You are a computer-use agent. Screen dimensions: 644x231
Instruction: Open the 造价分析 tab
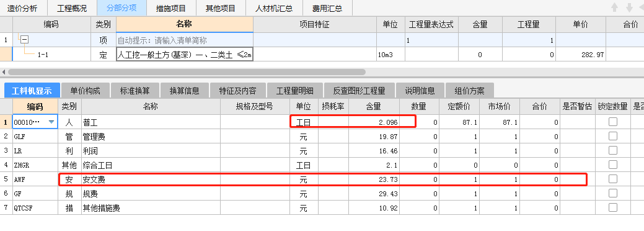pos(22,8)
